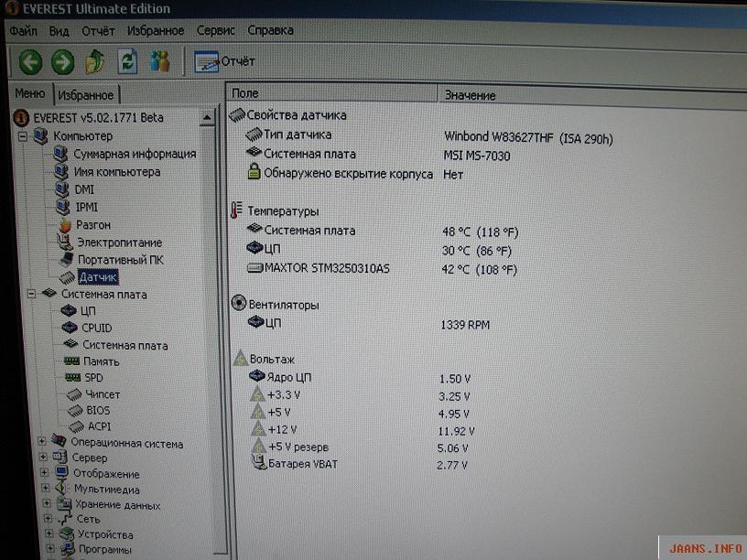Open the Отчёт menu in menu bar
The image size is (747, 560).
[98, 31]
